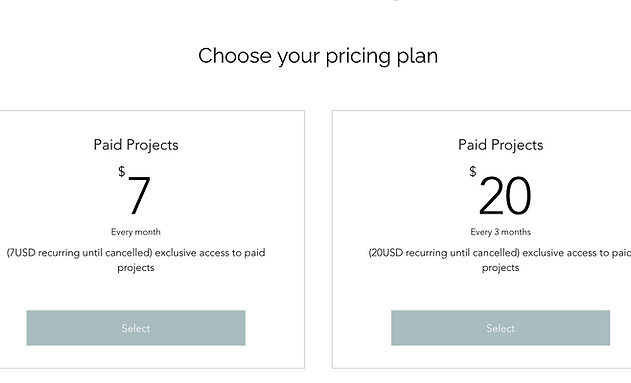Click the Paid Projects title on the $20 card
This screenshot has height=383, width=631.
click(x=501, y=145)
